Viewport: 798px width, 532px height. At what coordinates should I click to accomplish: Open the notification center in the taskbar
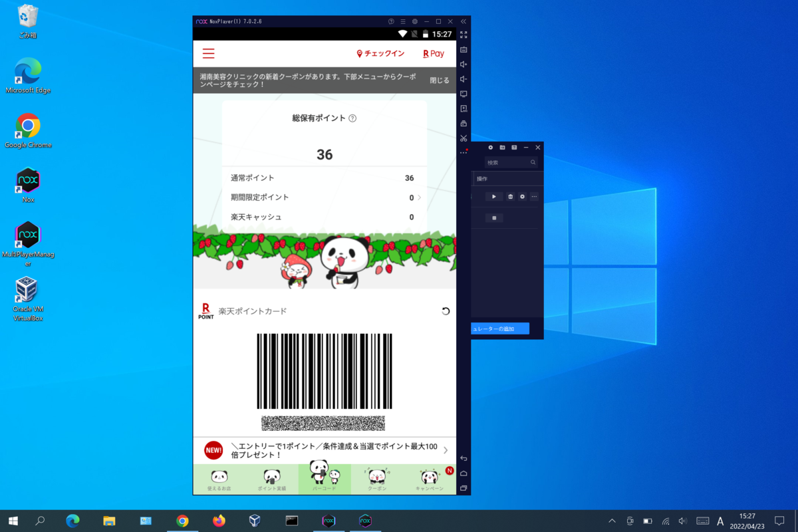(x=779, y=521)
